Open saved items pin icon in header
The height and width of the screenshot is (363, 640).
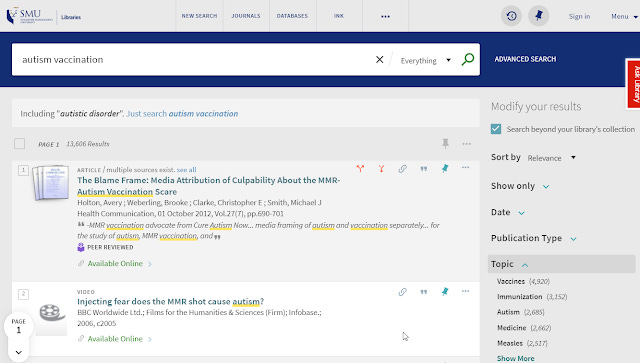point(539,16)
